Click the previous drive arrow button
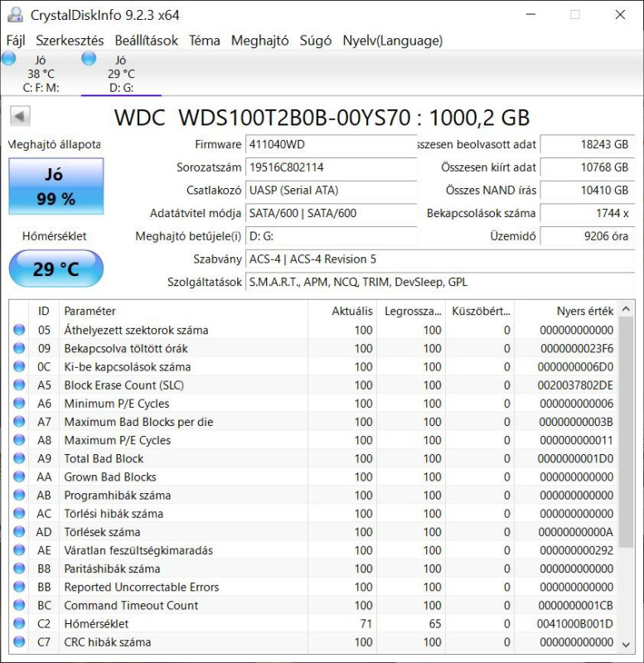Image resolution: width=644 pixels, height=663 pixels. coord(20,116)
